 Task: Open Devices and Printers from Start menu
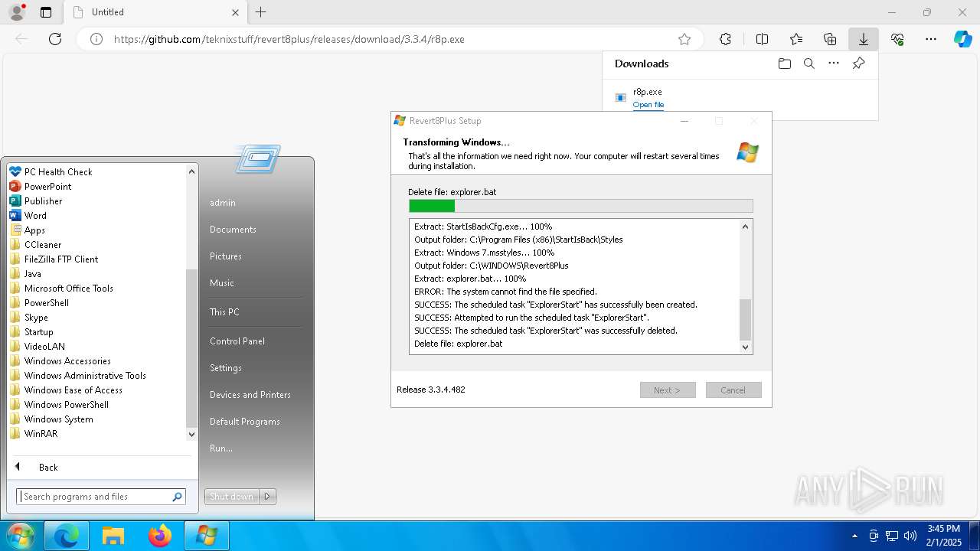[250, 395]
